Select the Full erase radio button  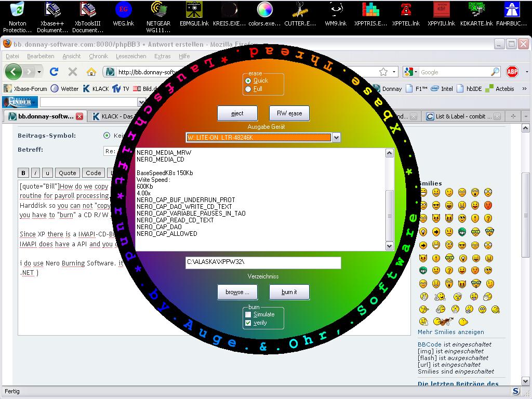point(248,89)
